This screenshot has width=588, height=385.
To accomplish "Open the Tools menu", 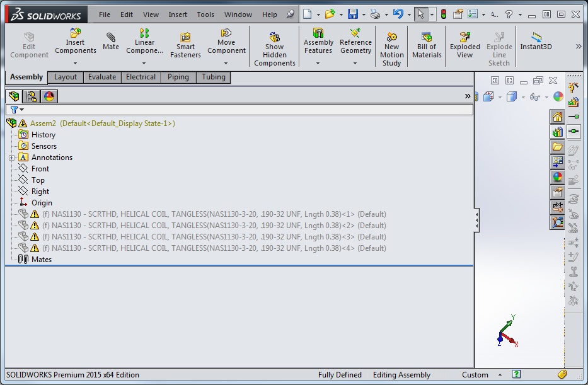I will 205,14.
